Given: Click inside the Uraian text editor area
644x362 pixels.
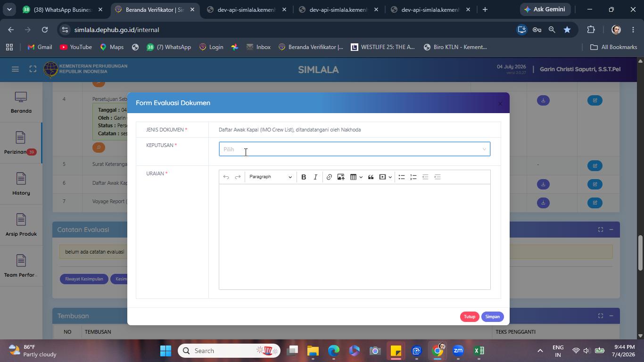Looking at the screenshot, I should coord(355,237).
